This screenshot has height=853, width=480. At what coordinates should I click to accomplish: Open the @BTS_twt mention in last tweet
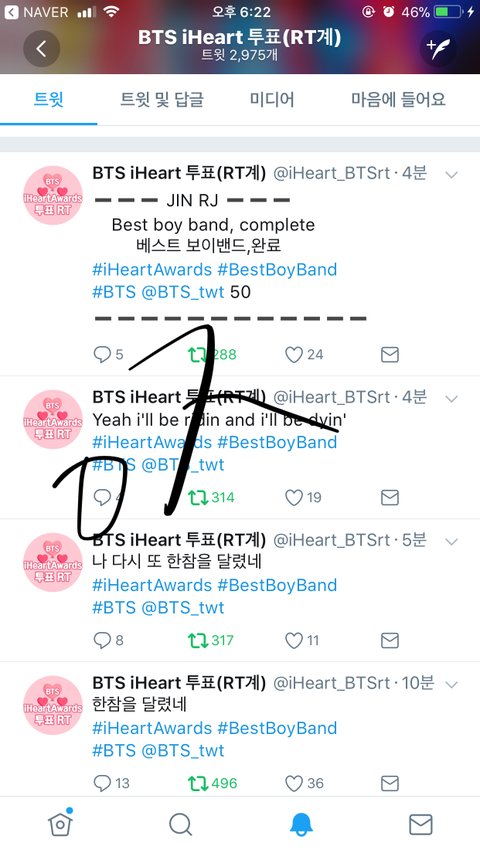(183, 751)
